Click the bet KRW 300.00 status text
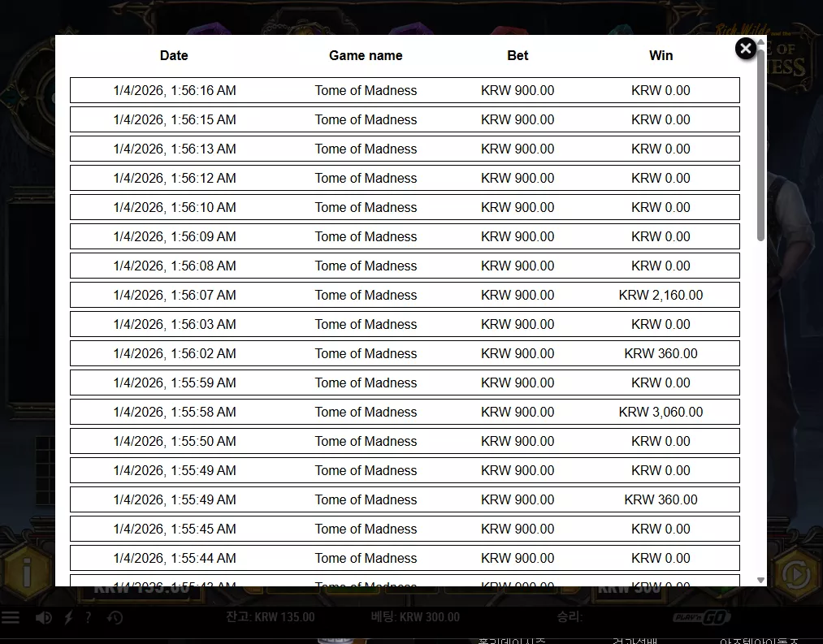This screenshot has height=644, width=823. 415,617
